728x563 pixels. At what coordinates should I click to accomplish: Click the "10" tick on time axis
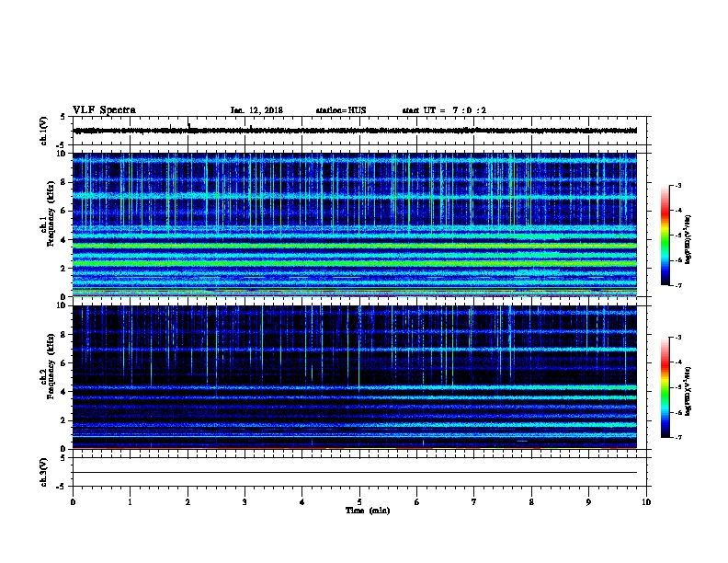coord(646,502)
